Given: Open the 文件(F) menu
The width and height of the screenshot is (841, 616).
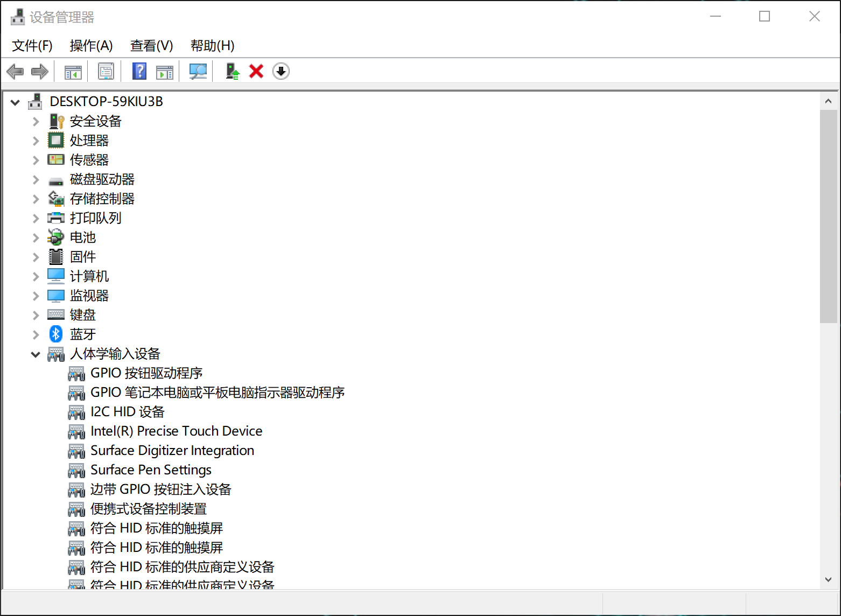Looking at the screenshot, I should click(x=32, y=46).
